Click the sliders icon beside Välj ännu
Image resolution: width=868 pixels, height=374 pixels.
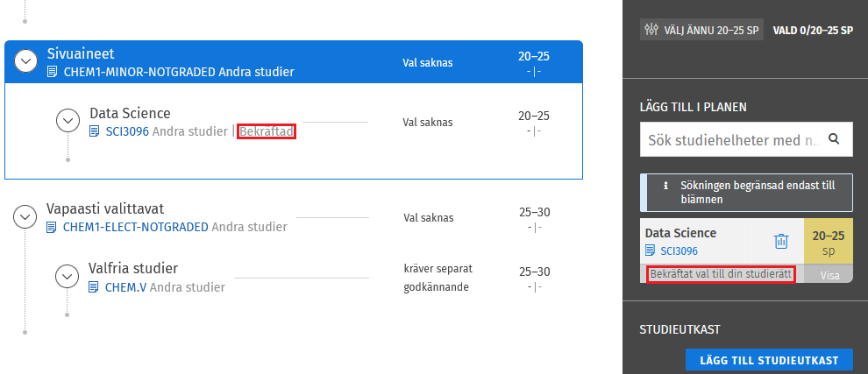[x=651, y=29]
